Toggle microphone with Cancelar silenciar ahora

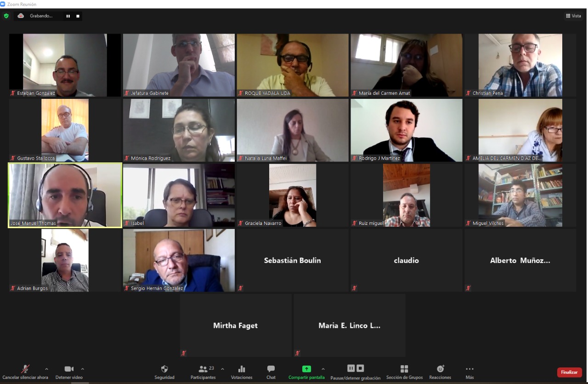25,372
